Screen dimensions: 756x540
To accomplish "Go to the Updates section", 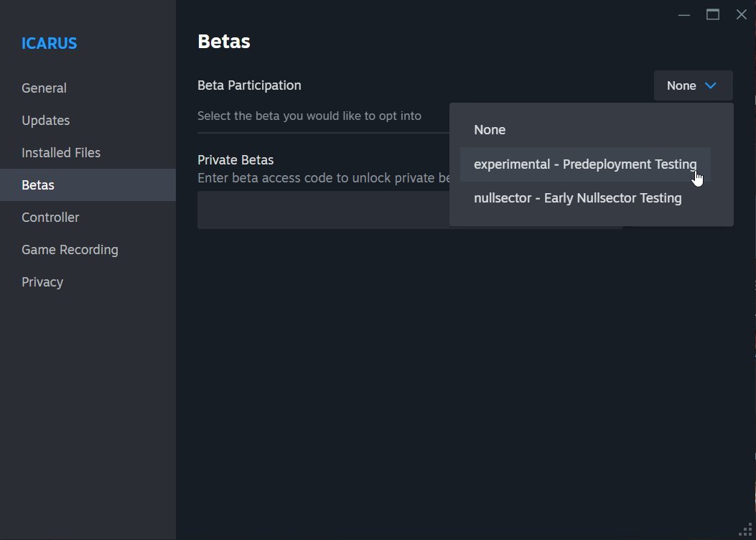I will 88,120.
